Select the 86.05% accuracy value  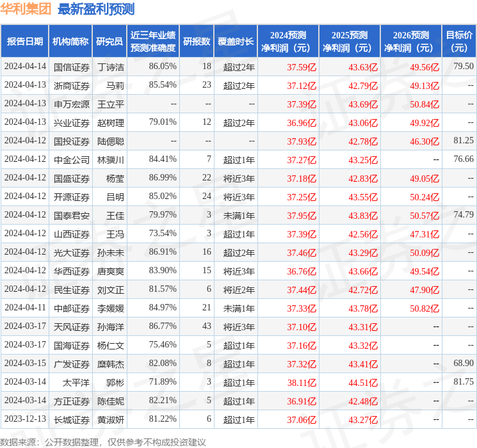[x=163, y=67]
